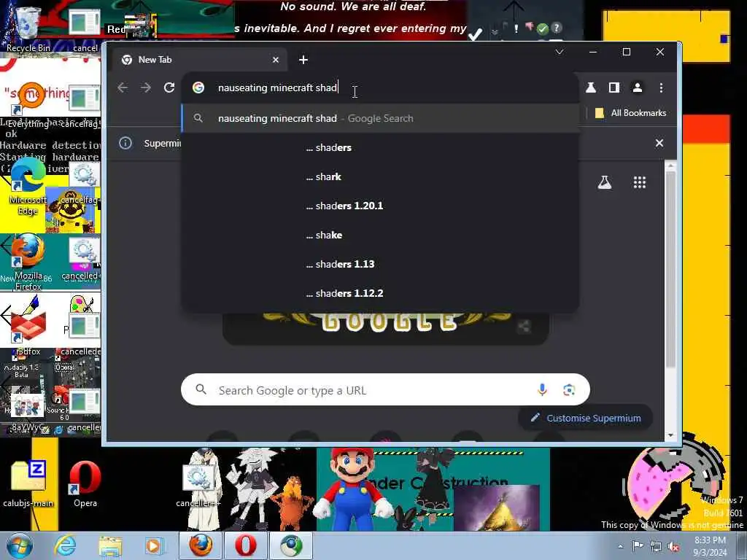Click the network tray icon
The image size is (747, 560).
tap(656, 546)
